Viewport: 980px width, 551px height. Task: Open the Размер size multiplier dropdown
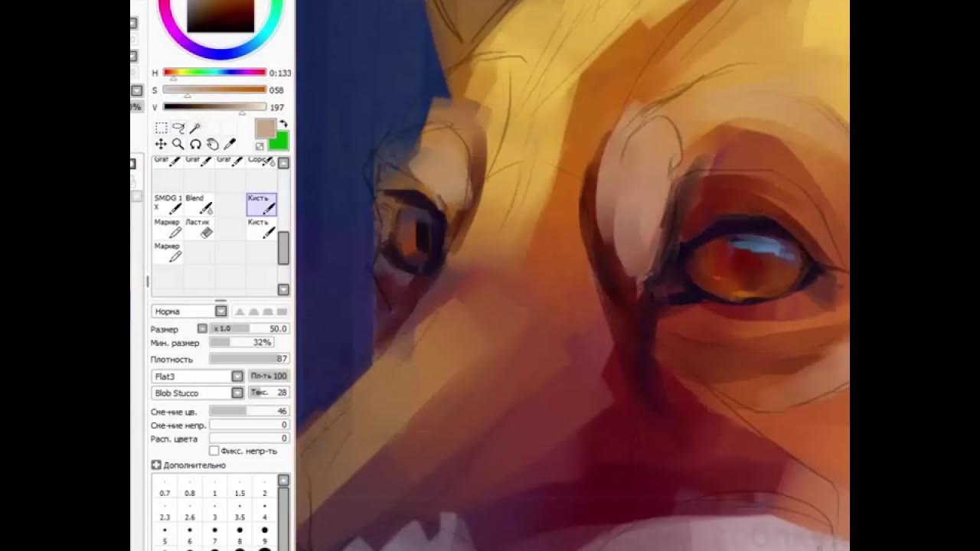tap(202, 328)
